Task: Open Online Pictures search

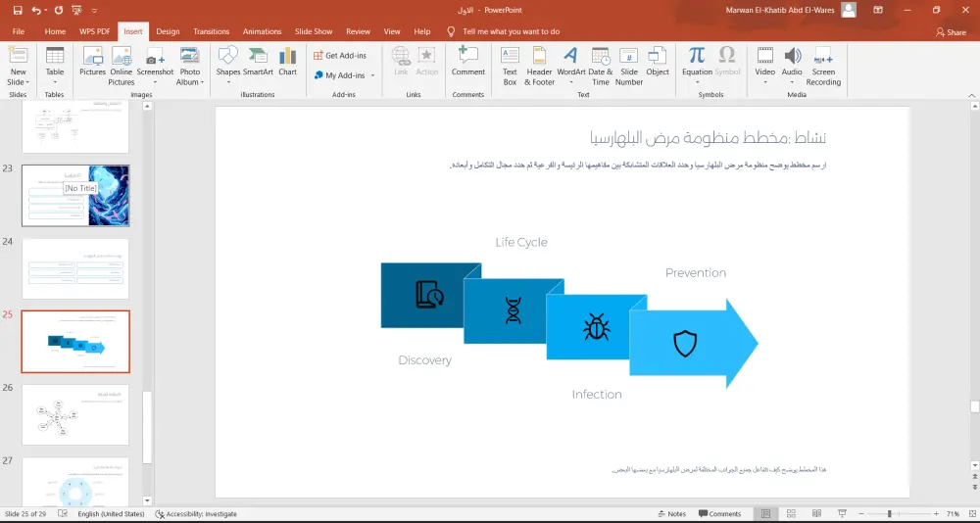Action: 122,66
